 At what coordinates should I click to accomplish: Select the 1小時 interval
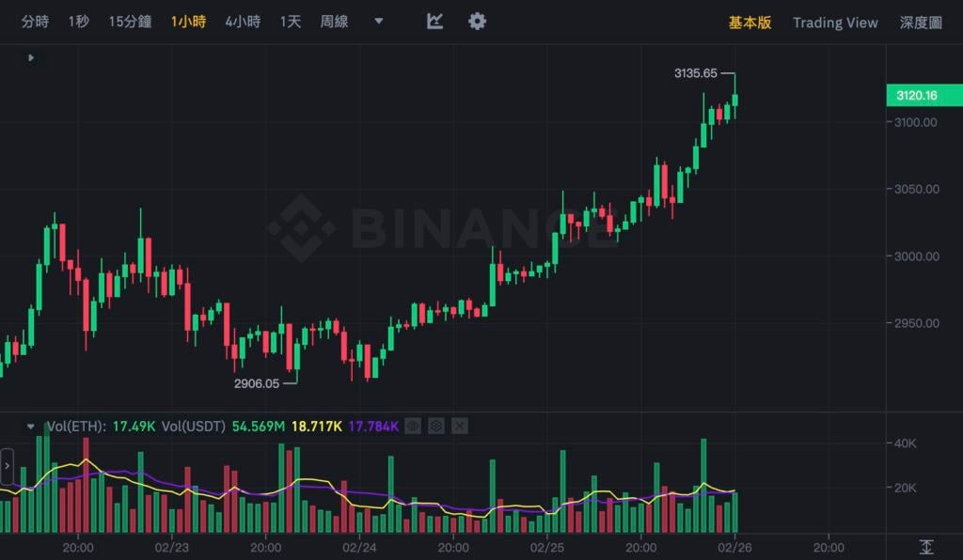(188, 22)
